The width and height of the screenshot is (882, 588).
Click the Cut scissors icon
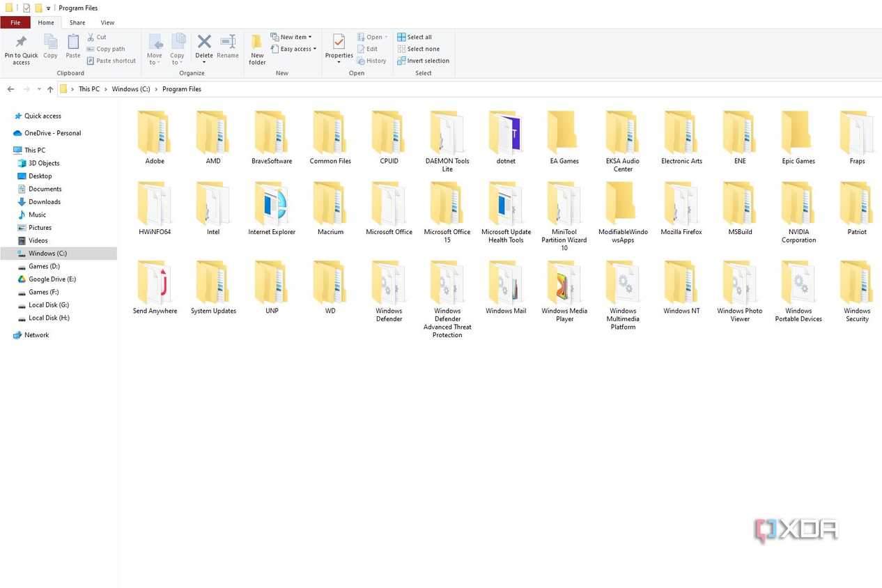point(91,37)
